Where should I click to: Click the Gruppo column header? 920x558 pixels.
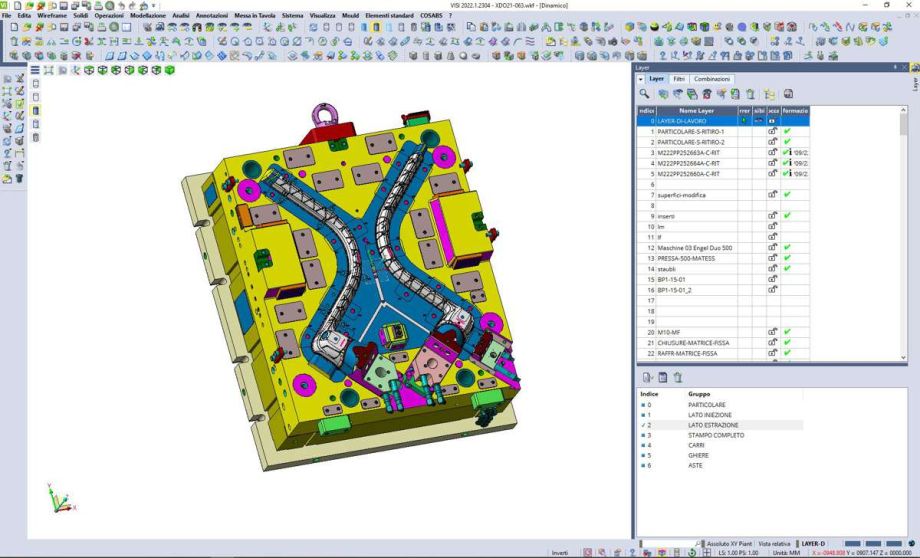pos(699,394)
